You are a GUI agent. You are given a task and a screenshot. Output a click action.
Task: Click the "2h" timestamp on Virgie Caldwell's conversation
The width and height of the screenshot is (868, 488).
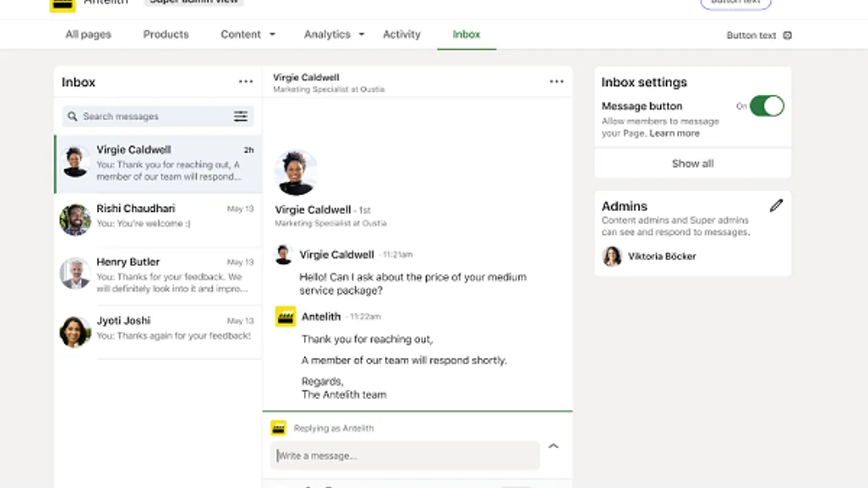(248, 150)
